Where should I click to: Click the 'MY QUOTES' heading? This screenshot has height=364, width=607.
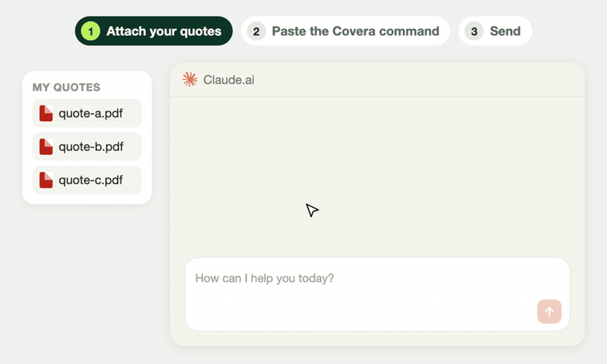66,87
